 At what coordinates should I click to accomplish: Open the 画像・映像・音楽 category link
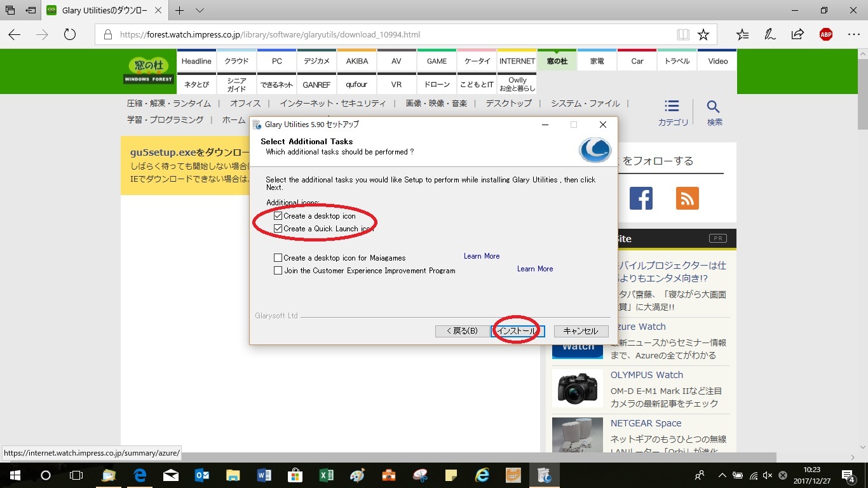(x=437, y=103)
